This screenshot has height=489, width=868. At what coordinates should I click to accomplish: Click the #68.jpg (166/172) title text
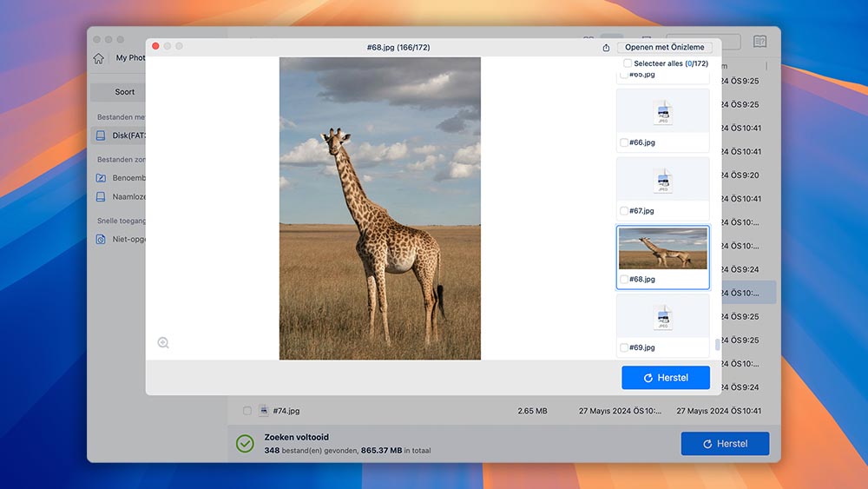point(398,48)
